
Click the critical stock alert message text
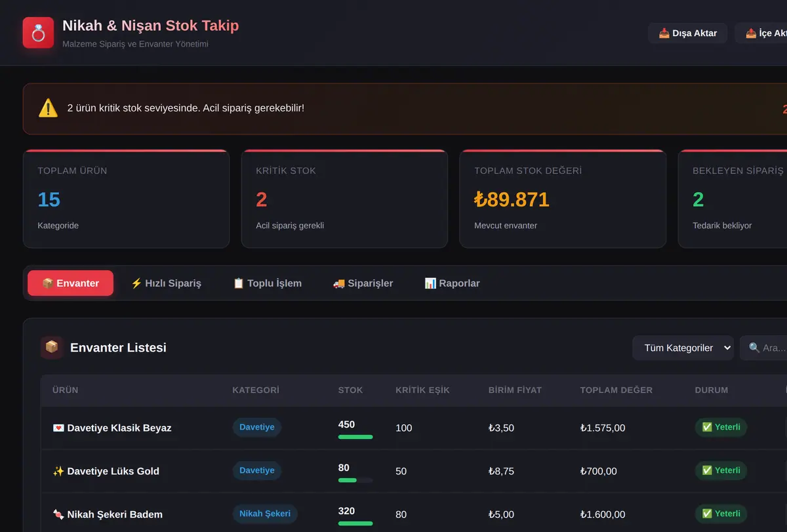point(186,108)
